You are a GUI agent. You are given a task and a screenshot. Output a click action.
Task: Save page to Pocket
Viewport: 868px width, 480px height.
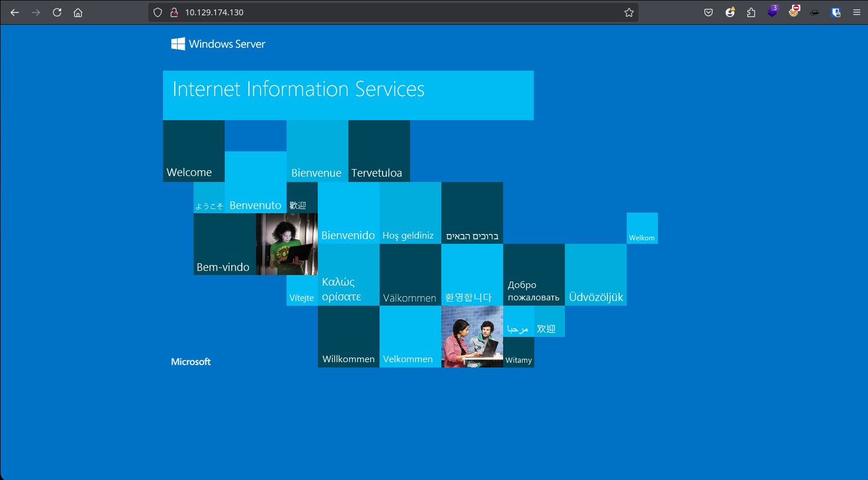coord(709,12)
